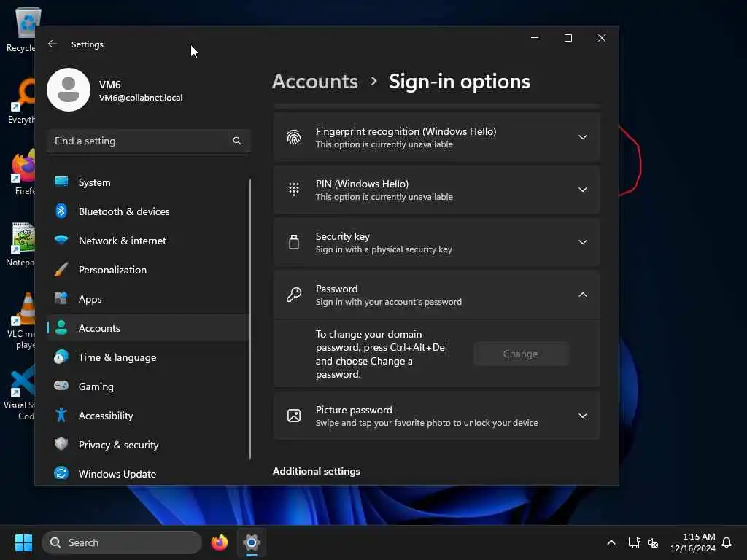The width and height of the screenshot is (747, 560).
Task: Expand PIN (Windows Hello) chevron
Action: pyautogui.click(x=583, y=190)
